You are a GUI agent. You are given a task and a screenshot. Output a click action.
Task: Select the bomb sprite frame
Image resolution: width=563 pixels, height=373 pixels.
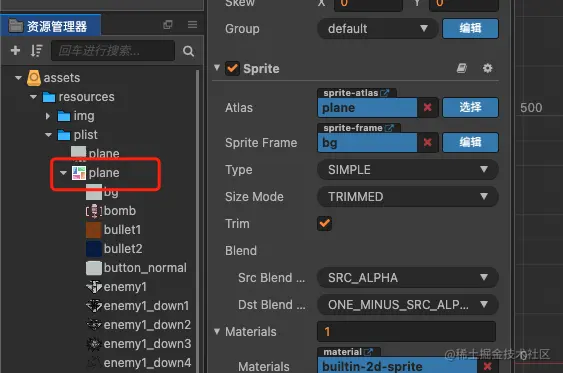point(111,211)
